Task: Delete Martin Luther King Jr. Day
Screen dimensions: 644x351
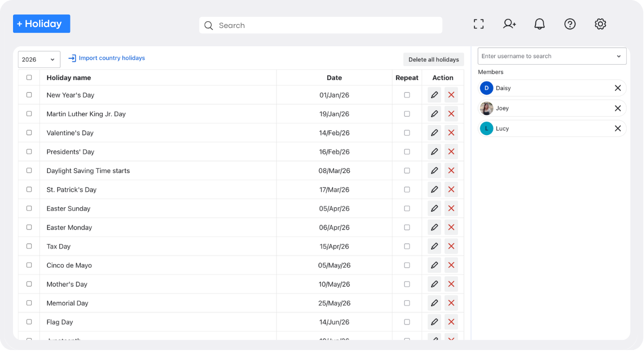Action: [x=451, y=114]
